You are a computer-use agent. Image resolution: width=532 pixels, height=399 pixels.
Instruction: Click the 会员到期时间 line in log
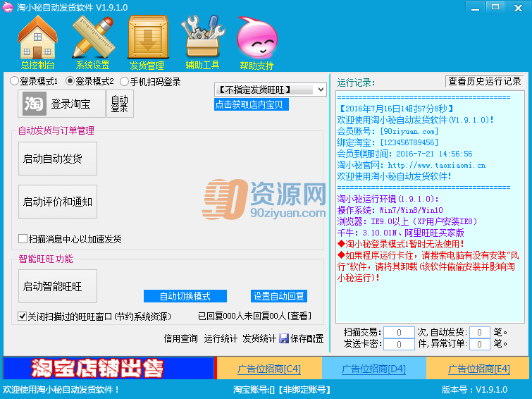coord(404,154)
